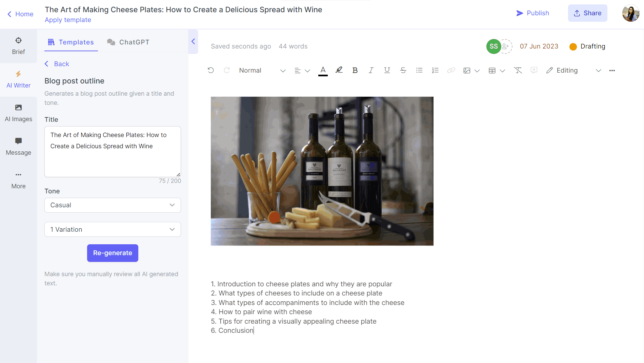Switch to the ChatGPT tab
The width and height of the screenshot is (644, 363).
tap(128, 42)
